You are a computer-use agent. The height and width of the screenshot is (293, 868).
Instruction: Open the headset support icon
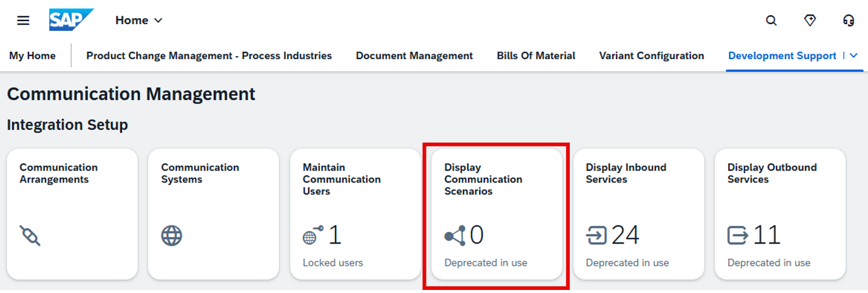pos(849,20)
